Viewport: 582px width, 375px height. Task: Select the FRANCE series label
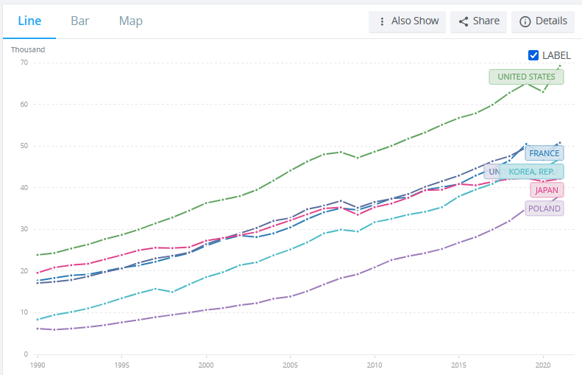point(544,153)
